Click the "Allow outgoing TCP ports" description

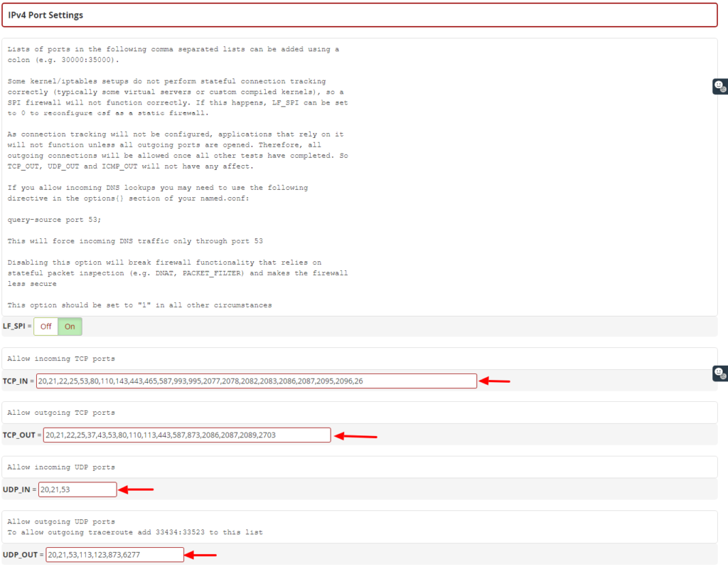point(61,413)
